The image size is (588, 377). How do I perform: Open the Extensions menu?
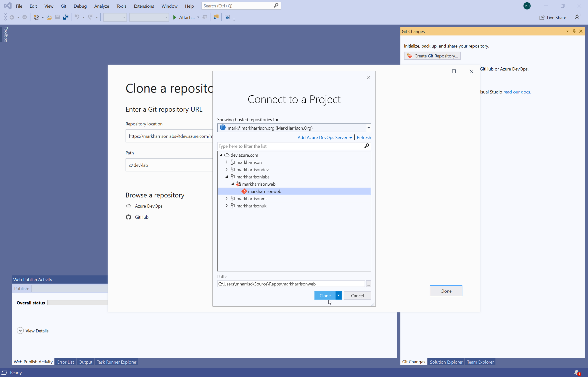[144, 6]
